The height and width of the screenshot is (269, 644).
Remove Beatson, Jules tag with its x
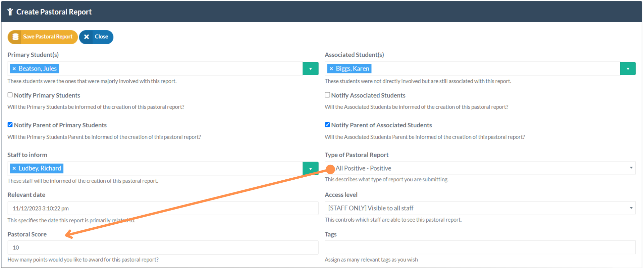point(14,69)
